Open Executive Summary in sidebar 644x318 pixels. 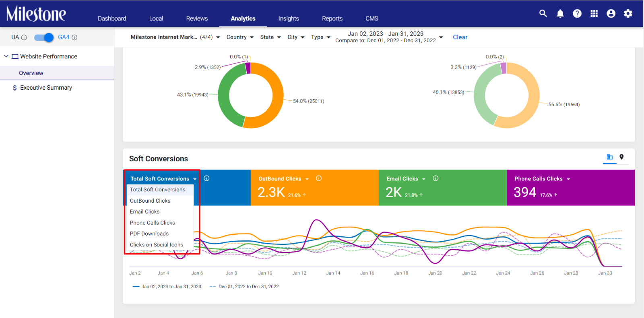click(46, 88)
